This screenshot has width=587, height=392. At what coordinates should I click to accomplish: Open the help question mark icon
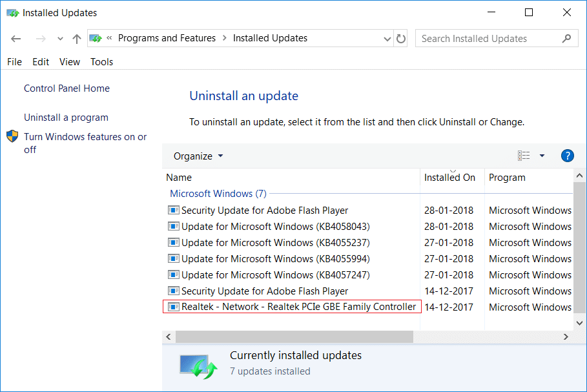tap(568, 156)
